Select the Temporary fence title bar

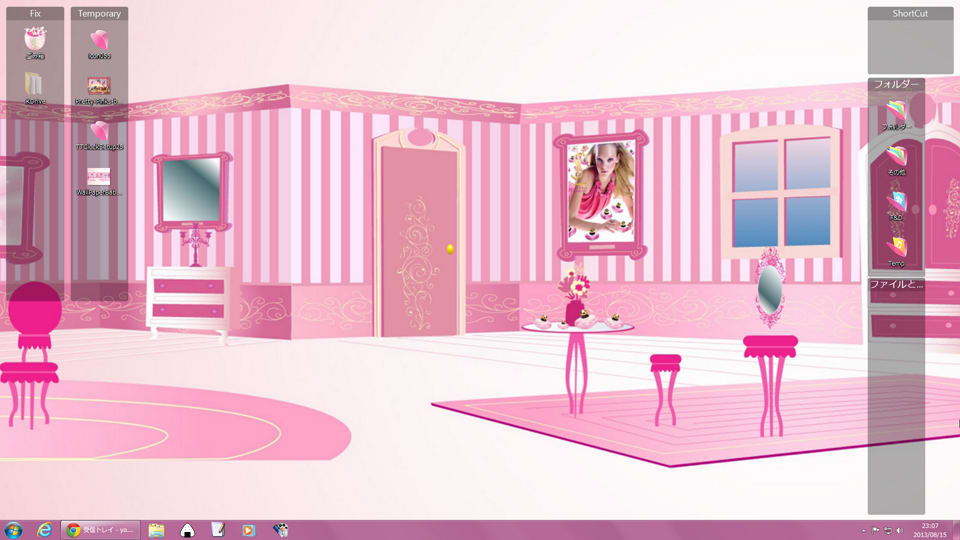[99, 14]
